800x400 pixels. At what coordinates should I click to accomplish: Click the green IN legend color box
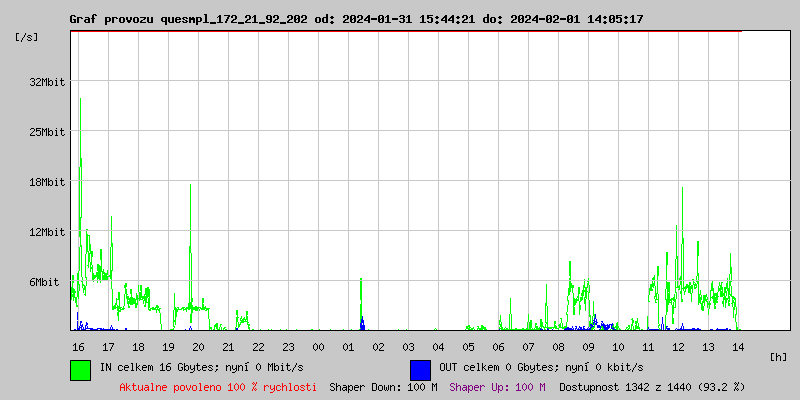80,369
